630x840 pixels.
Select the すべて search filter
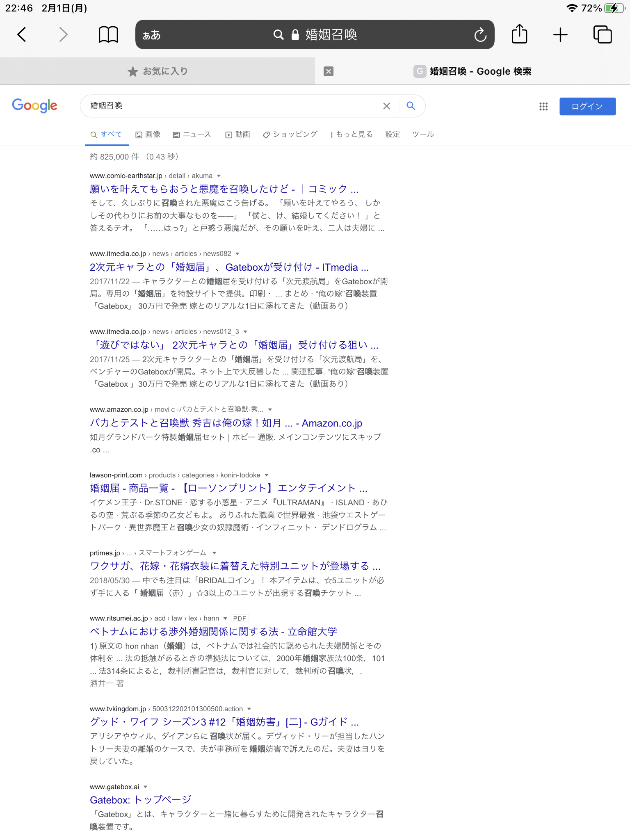tap(107, 135)
